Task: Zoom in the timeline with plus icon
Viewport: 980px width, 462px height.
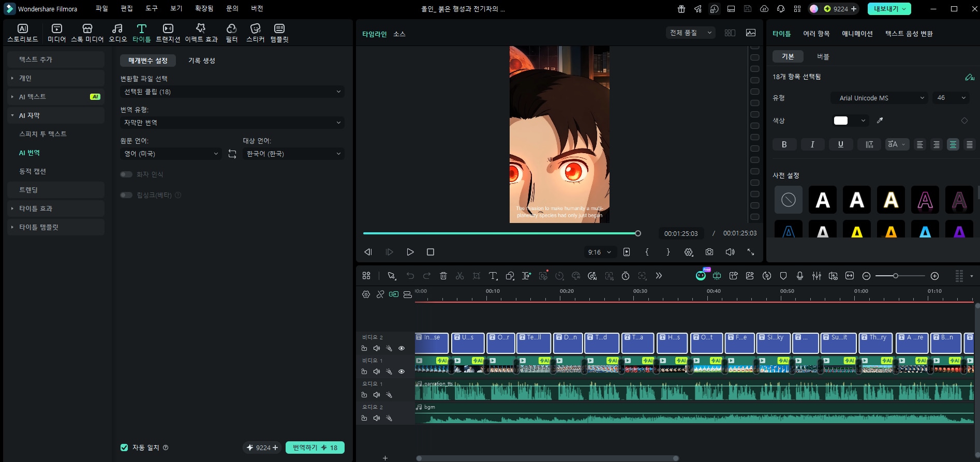Action: 934,276
